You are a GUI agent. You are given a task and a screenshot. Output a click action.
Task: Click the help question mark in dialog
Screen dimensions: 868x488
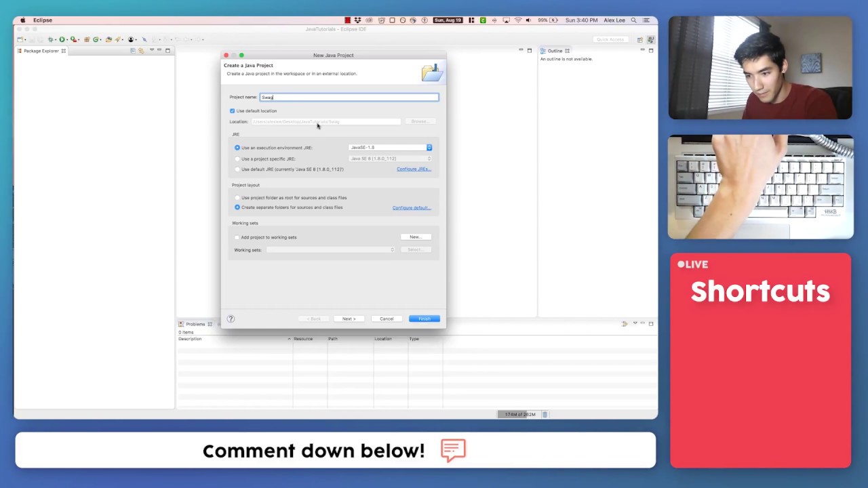[231, 319]
